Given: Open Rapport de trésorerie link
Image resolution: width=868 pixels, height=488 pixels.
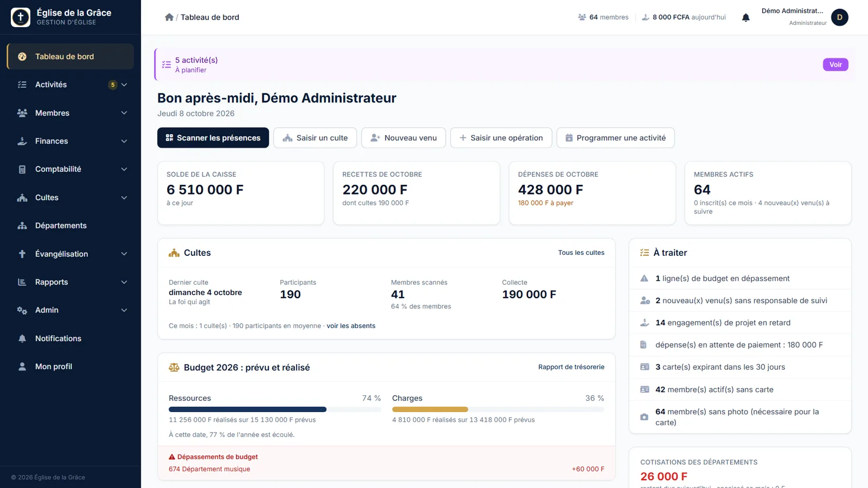Looking at the screenshot, I should [571, 367].
